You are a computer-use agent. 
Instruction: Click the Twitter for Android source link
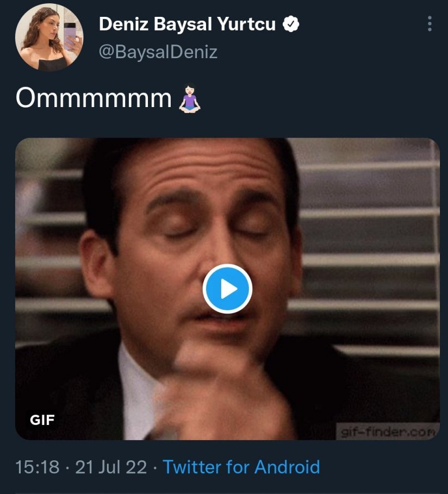(241, 467)
